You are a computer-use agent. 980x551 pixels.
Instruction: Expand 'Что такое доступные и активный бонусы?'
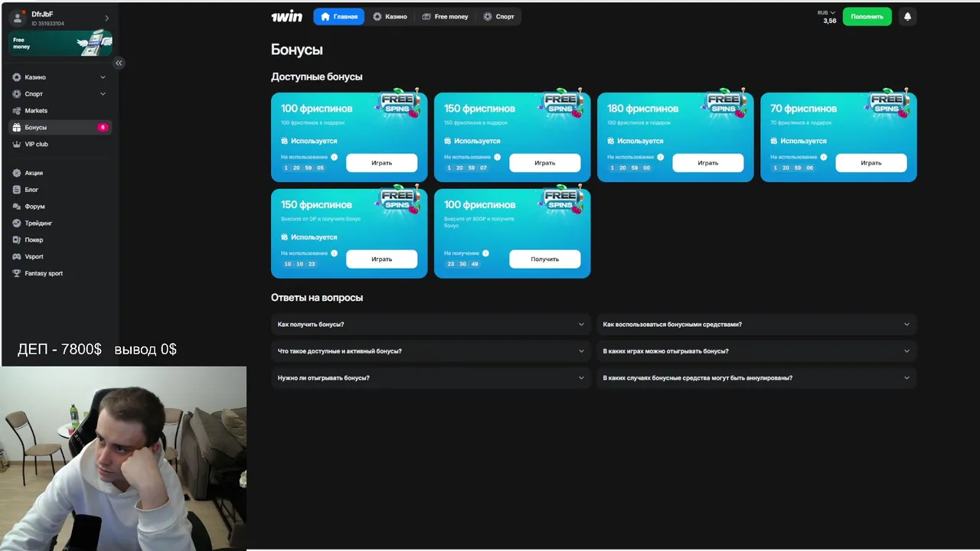pyautogui.click(x=430, y=351)
